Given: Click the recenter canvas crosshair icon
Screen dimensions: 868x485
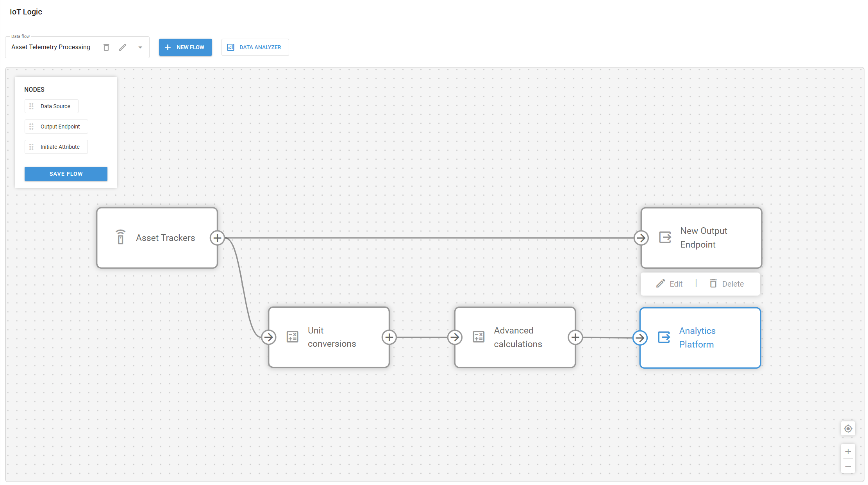Looking at the screenshot, I should coord(848,428).
